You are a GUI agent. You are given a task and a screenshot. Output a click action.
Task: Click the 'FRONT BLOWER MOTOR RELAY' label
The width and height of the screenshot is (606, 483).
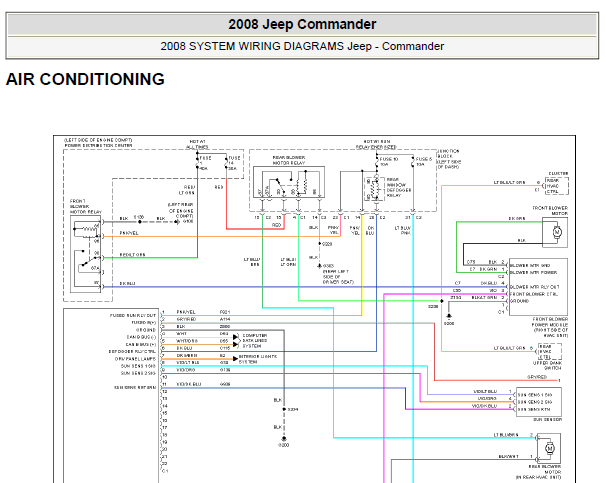point(86,207)
